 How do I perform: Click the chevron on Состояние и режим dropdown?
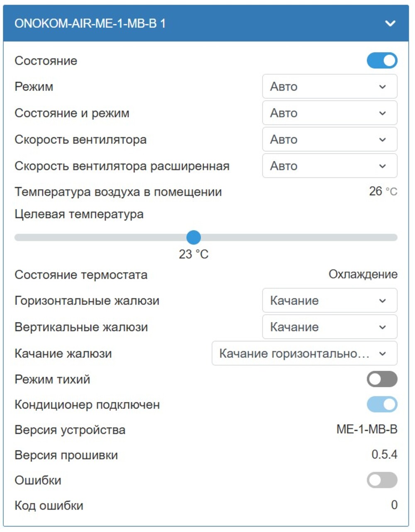pos(382,113)
